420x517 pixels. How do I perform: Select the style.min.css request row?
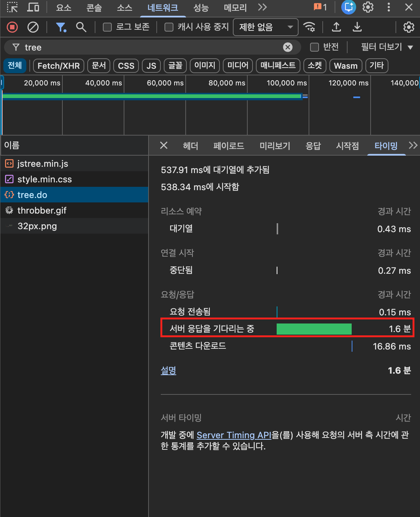tap(74, 179)
